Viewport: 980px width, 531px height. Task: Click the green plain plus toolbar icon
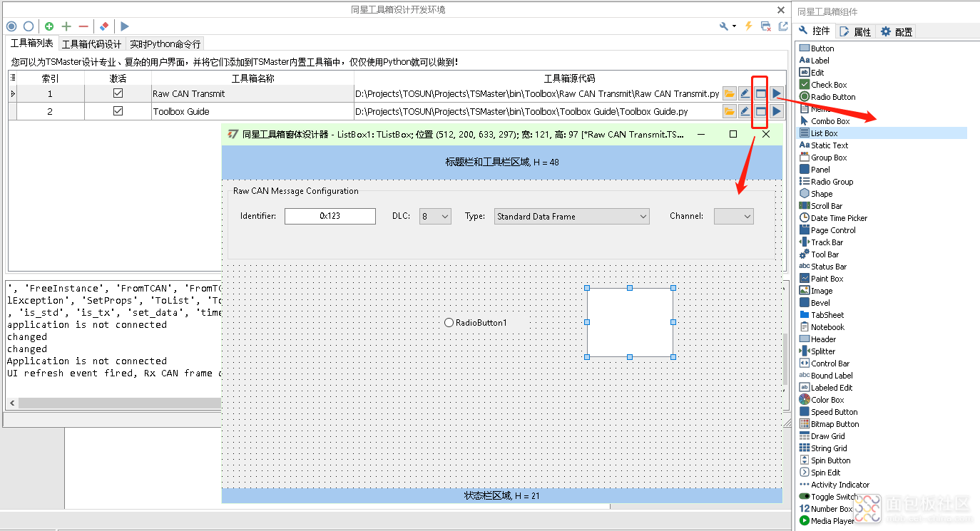click(66, 26)
